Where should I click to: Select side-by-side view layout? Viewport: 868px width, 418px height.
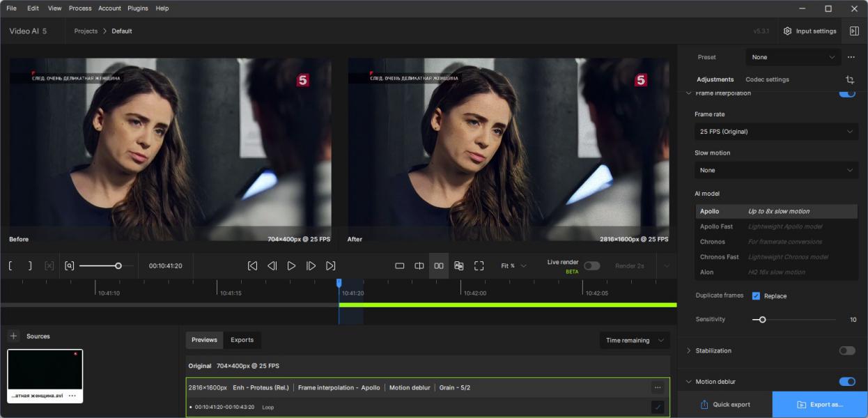439,266
